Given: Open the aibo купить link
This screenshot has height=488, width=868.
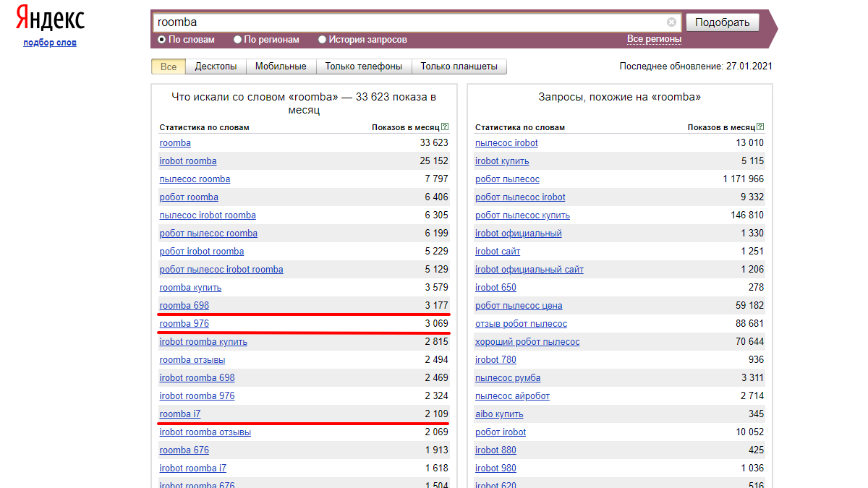Looking at the screenshot, I should [499, 414].
